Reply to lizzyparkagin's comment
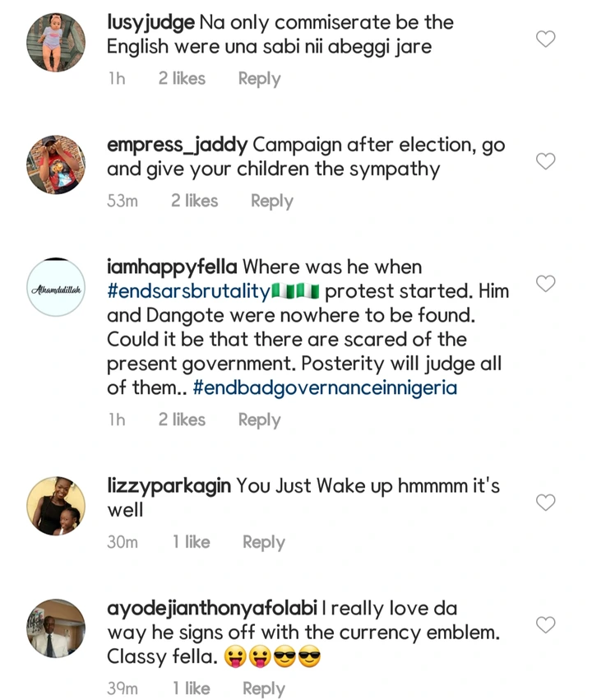The height and width of the screenshot is (700, 592). click(x=263, y=542)
